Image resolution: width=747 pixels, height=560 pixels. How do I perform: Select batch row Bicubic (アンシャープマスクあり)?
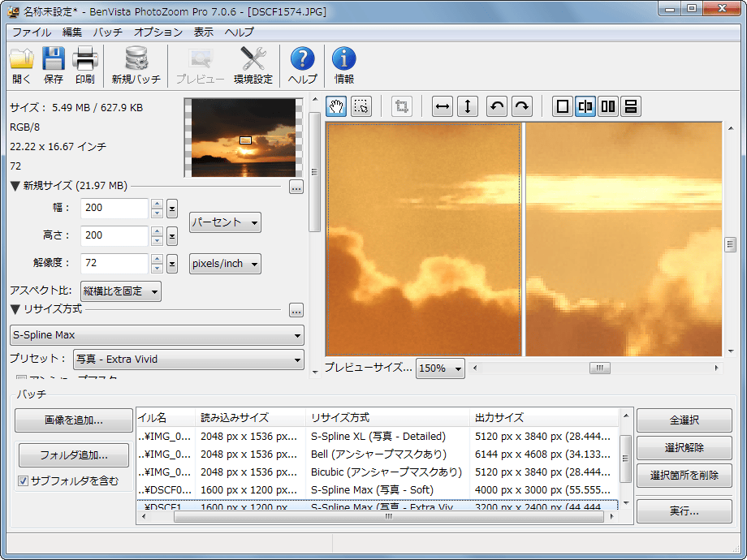[x=378, y=472]
